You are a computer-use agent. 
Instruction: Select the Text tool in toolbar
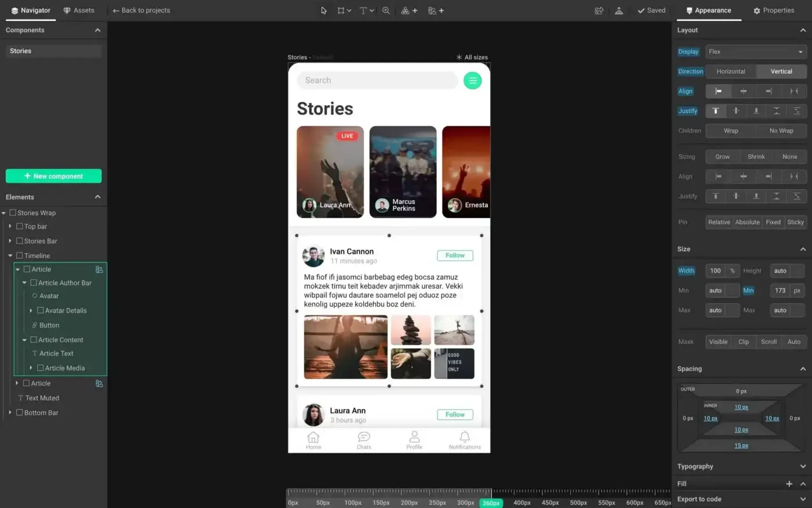tap(363, 10)
